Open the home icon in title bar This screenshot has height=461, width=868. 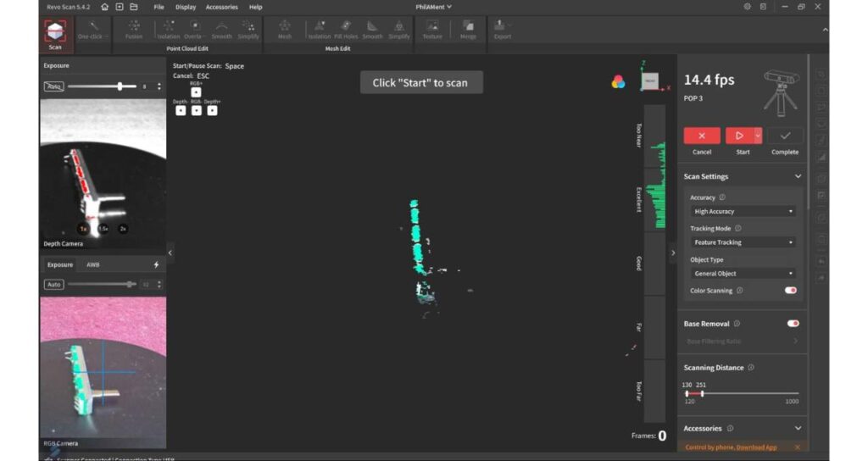pyautogui.click(x=104, y=7)
